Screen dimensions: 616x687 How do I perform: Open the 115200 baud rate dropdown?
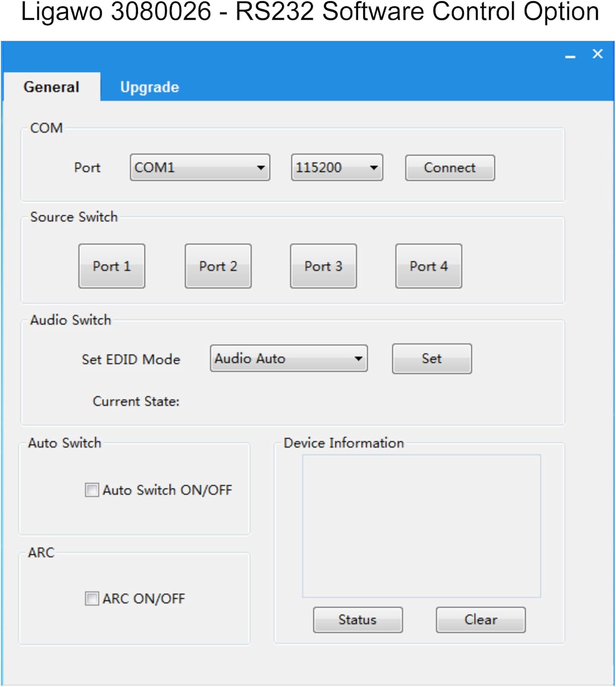point(337,167)
